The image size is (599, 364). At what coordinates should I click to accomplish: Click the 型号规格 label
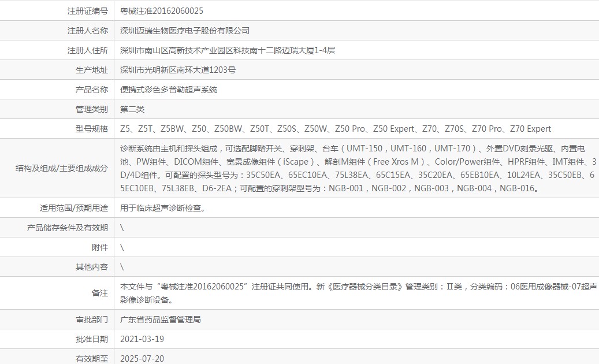[92, 129]
